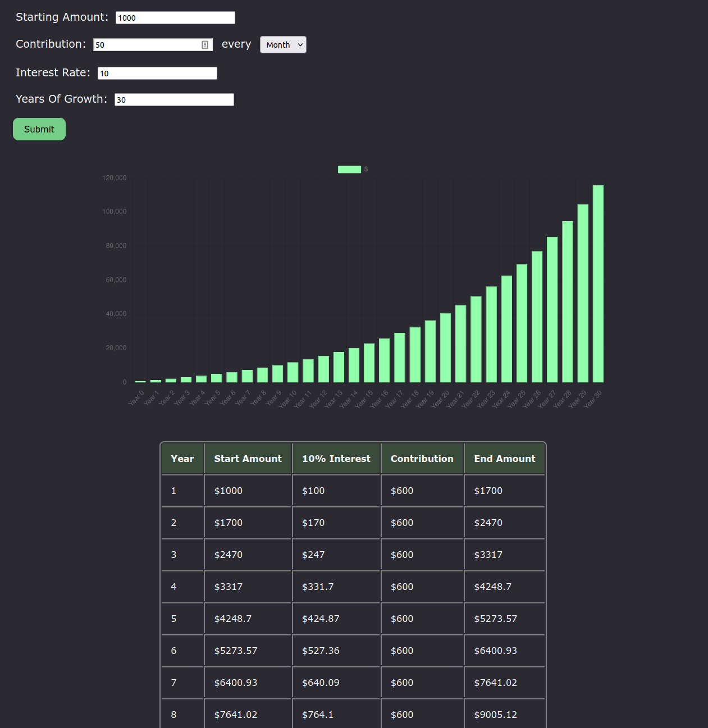Click the 120,000 y-axis label

(x=116, y=177)
